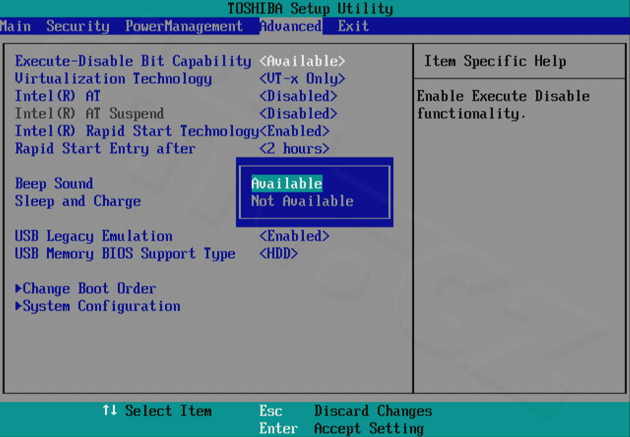Change Intel(R) AT <Disabled> value
This screenshot has height=437, width=630.
[x=298, y=96]
